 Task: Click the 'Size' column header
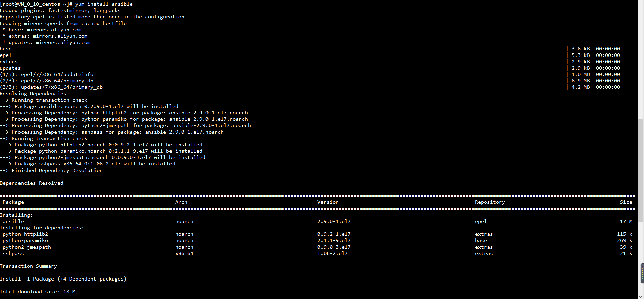click(x=626, y=202)
